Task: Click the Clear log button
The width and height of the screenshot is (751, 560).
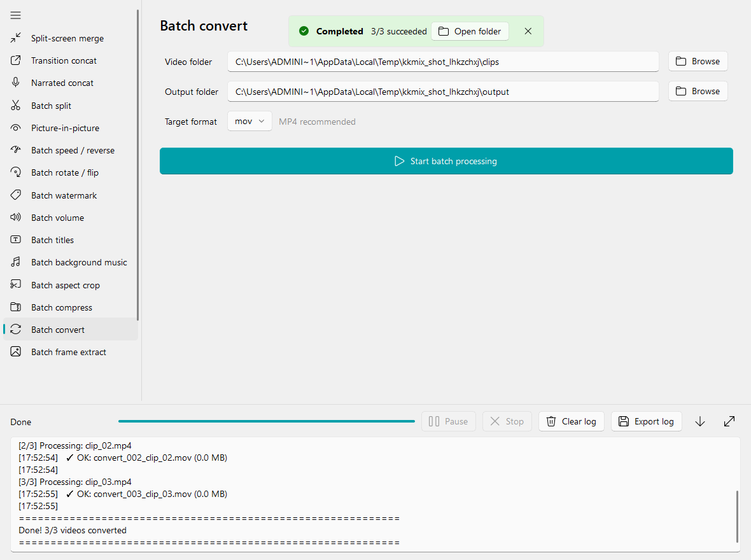Action: [572, 421]
